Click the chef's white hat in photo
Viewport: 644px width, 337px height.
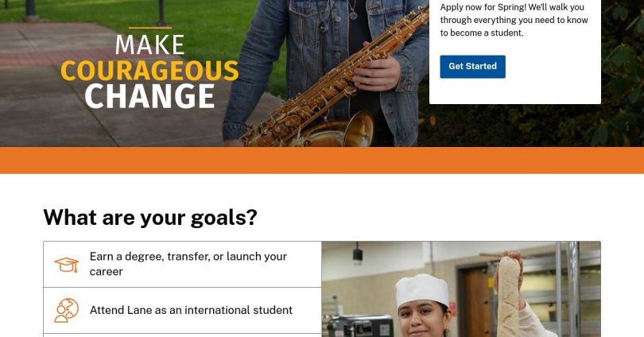click(x=422, y=290)
